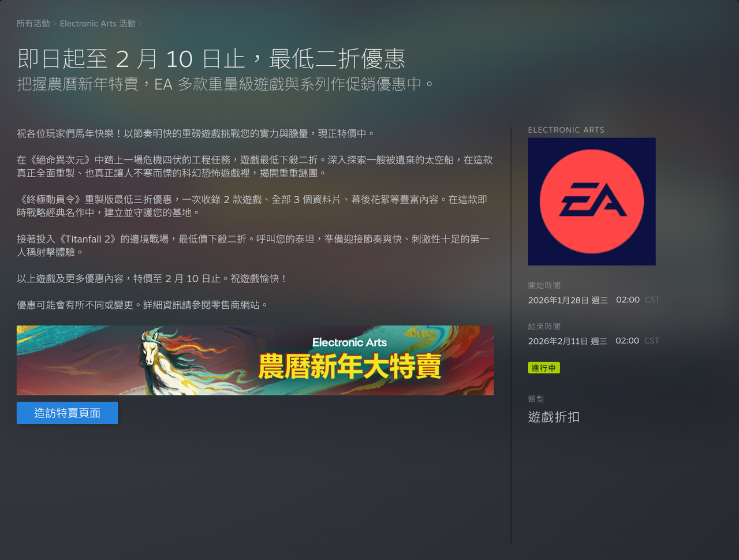Click the line 以上遊戲及更多優惠內容
This screenshot has height=560, width=739.
point(152,278)
